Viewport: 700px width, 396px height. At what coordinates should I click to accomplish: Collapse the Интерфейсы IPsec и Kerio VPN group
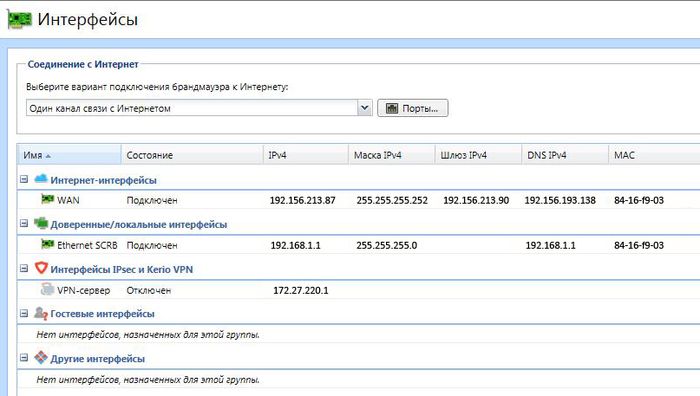pyautogui.click(x=24, y=268)
